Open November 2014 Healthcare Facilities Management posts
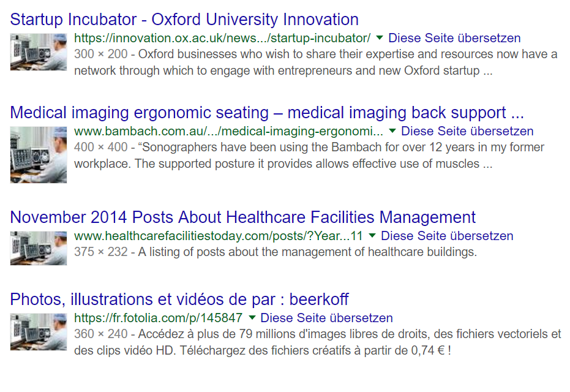 coord(242,217)
